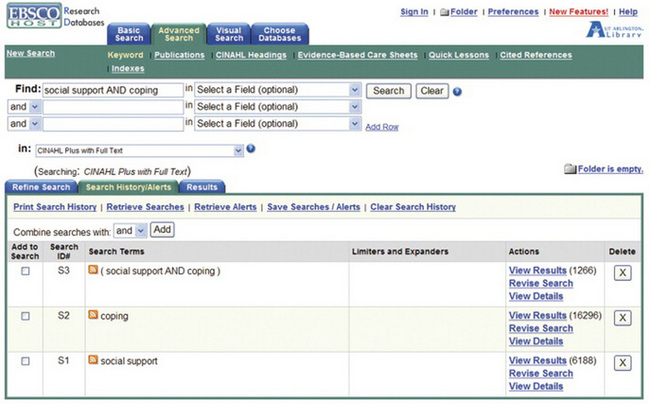The image size is (650, 404).
Task: Click the Clear Search History link
Action: [x=412, y=207]
